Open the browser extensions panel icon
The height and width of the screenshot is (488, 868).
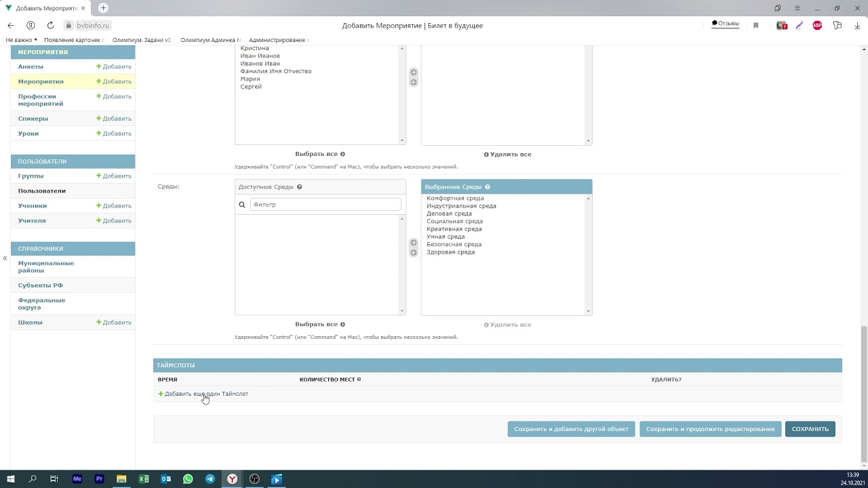pos(837,25)
